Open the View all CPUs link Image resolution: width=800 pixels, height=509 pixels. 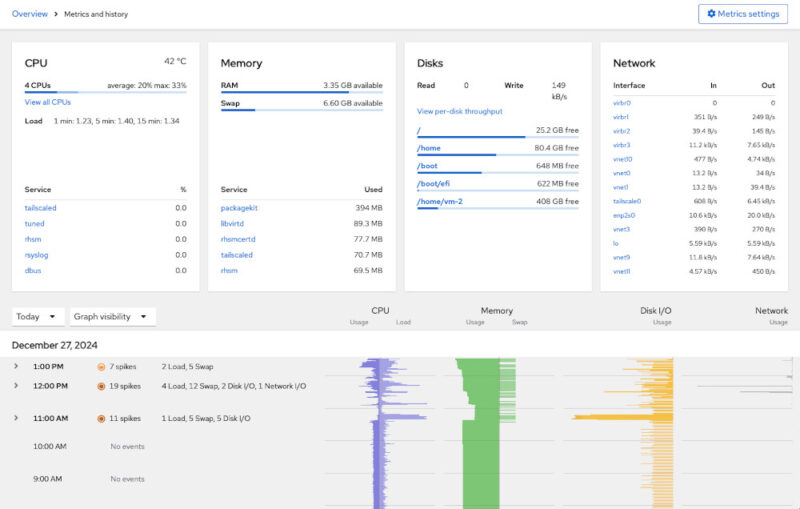pyautogui.click(x=48, y=103)
